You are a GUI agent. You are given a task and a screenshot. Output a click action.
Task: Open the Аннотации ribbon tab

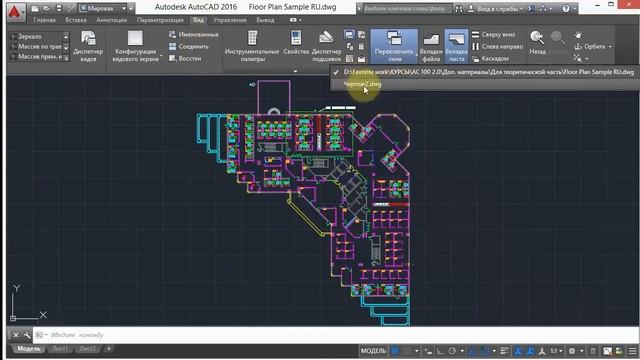point(111,20)
